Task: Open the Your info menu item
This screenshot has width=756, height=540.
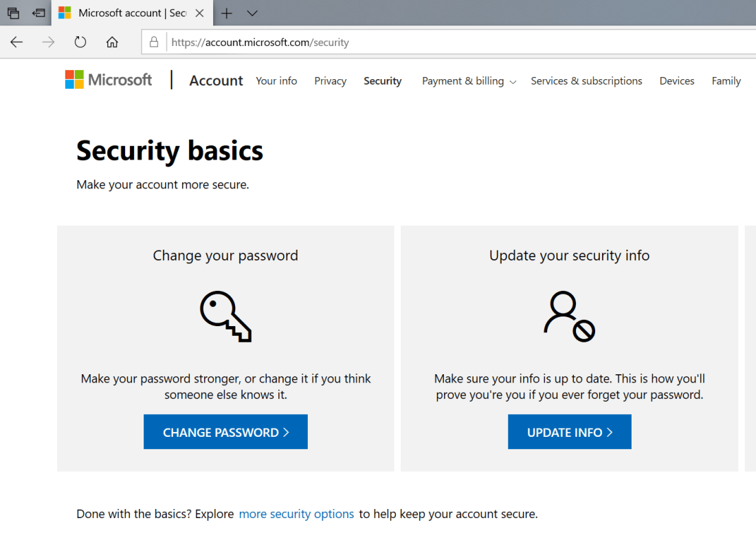Action: pos(276,81)
